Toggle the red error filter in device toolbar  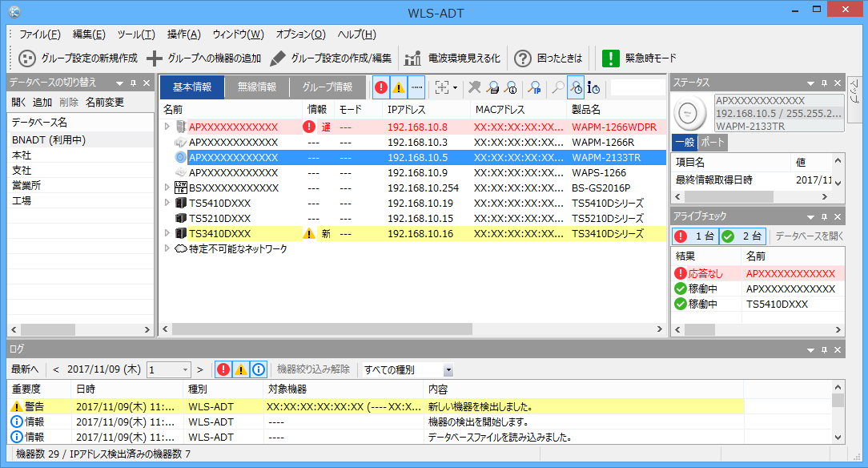381,87
